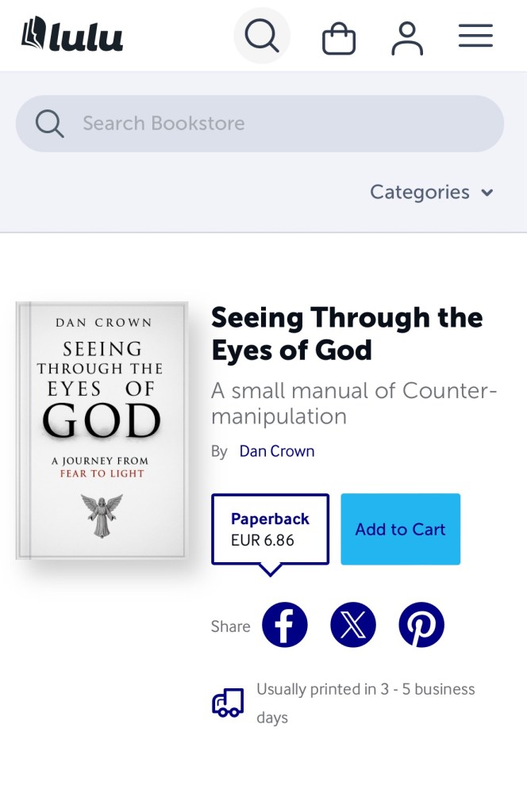Open the shopping bag cart icon
Screen dimensions: 527x812
tap(338, 37)
